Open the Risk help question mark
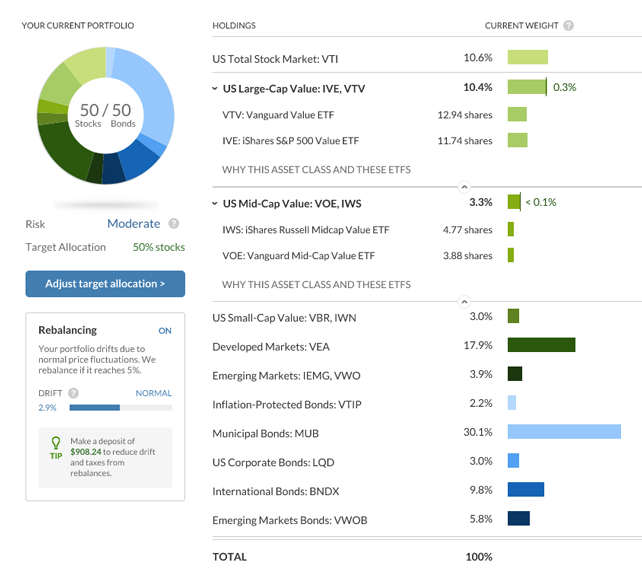Screen dimensions: 642x580 pyautogui.click(x=174, y=223)
